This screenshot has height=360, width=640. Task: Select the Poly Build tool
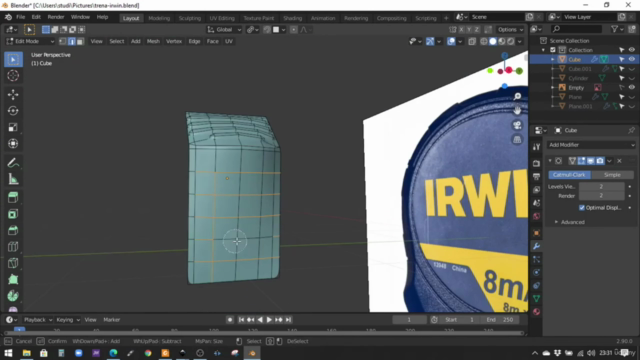13,279
